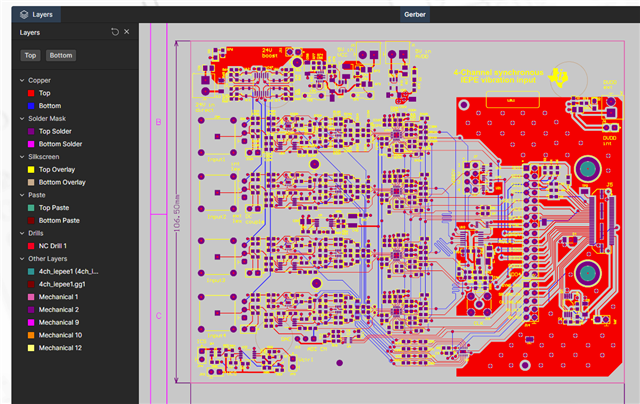The width and height of the screenshot is (640, 404).
Task: Select the Mechanical 2 layer label
Action: click(x=59, y=310)
